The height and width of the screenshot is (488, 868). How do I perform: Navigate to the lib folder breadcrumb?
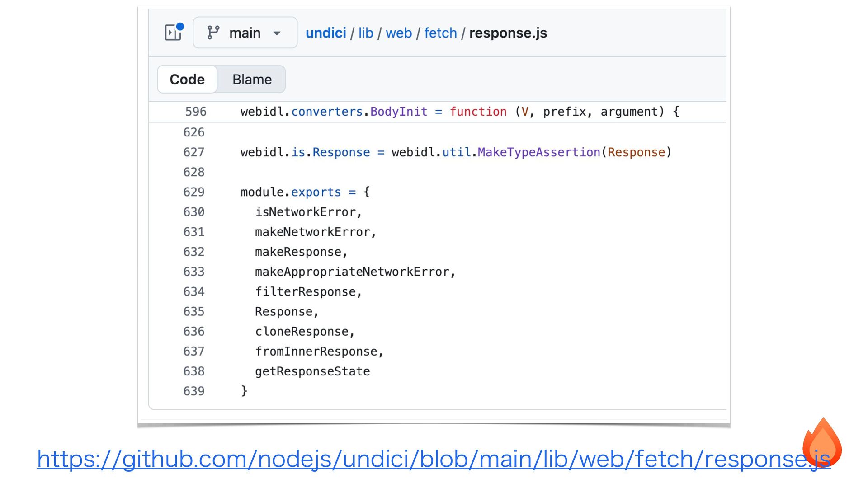366,33
